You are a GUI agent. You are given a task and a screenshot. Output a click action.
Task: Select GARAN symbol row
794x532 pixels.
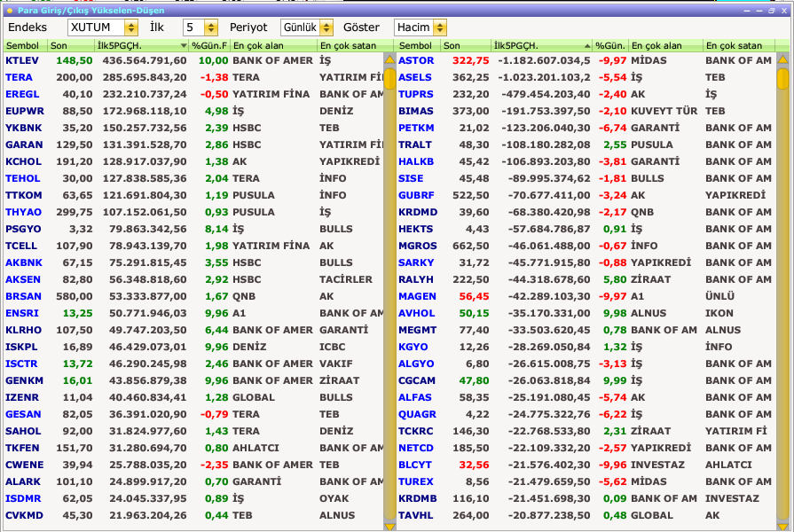pos(194,145)
